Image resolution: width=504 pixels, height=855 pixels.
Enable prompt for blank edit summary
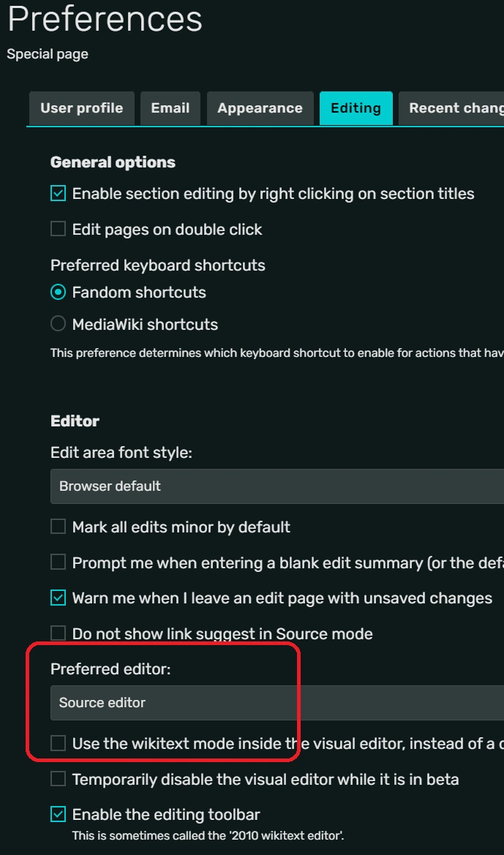point(57,562)
